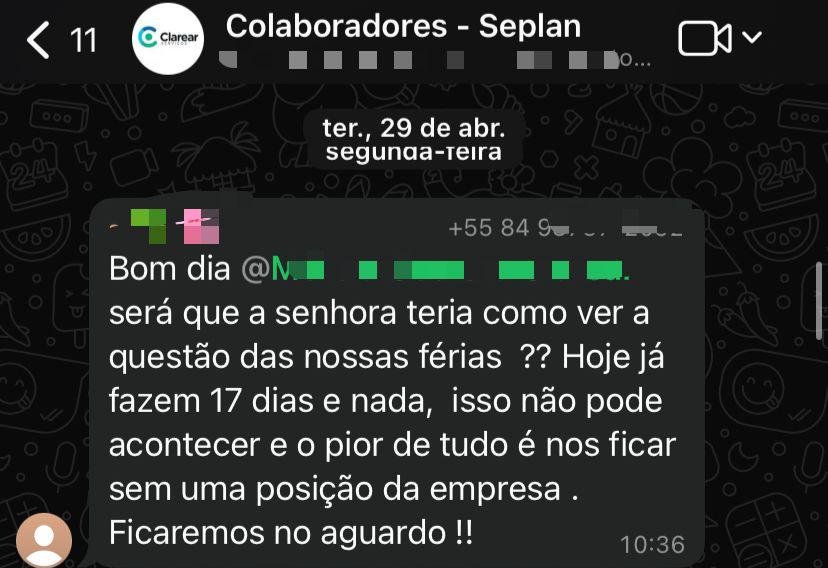Image resolution: width=828 pixels, height=568 pixels.
Task: Start a video call with the group
Action: (x=705, y=39)
